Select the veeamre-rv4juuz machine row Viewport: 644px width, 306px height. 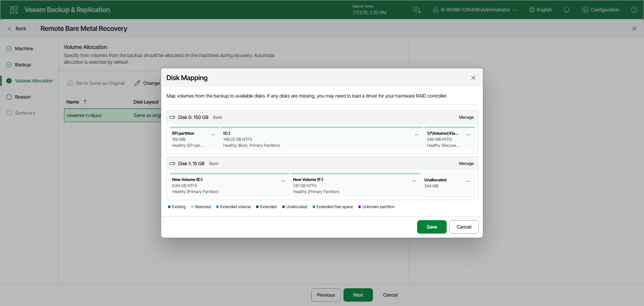[x=113, y=115]
